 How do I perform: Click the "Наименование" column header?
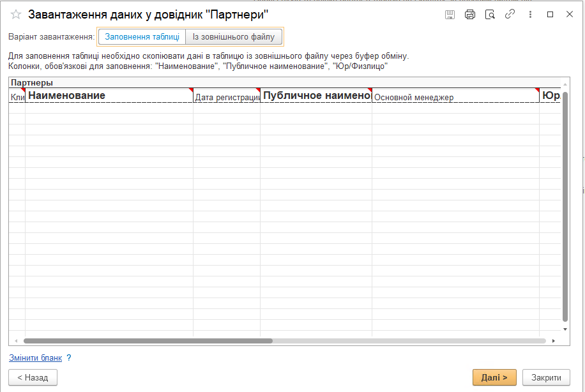[109, 96]
